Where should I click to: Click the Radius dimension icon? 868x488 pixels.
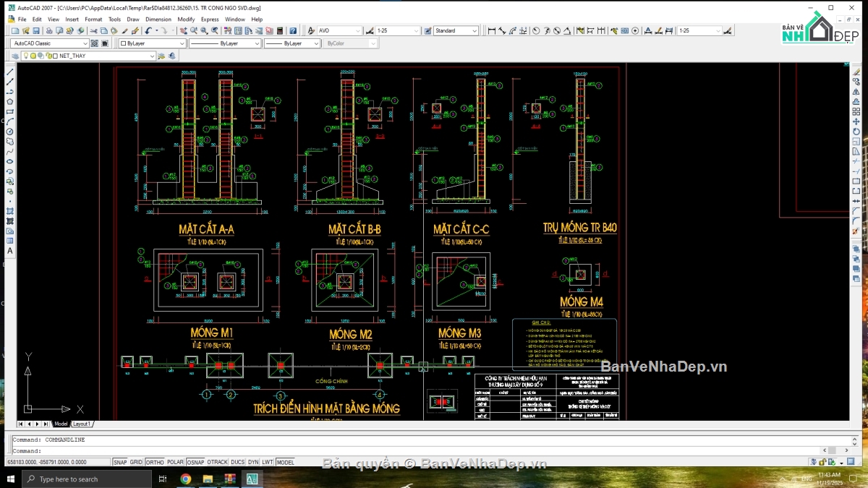click(535, 31)
